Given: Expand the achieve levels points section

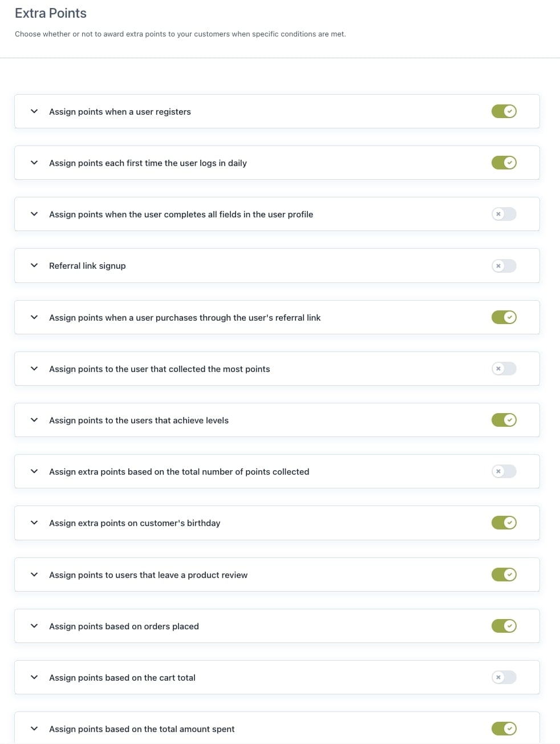Looking at the screenshot, I should tap(34, 420).
